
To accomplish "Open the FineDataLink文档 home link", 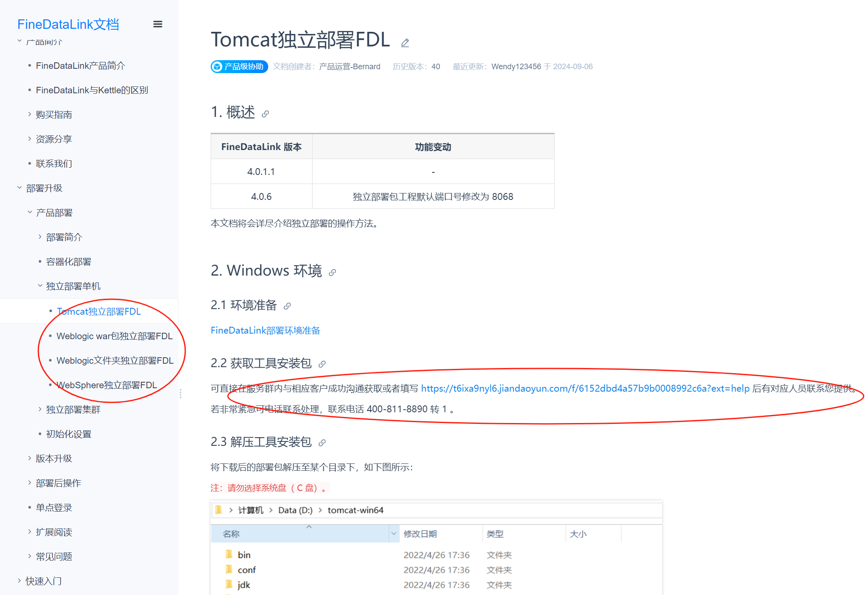I will [68, 24].
